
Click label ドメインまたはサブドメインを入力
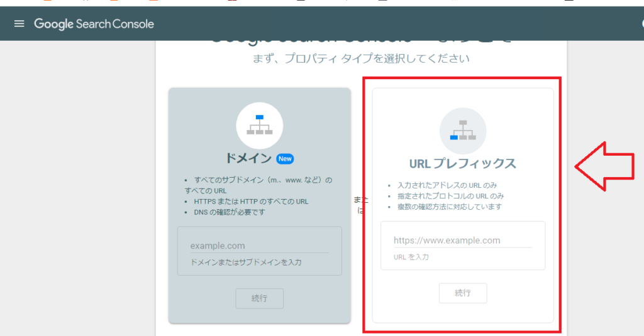click(x=246, y=262)
